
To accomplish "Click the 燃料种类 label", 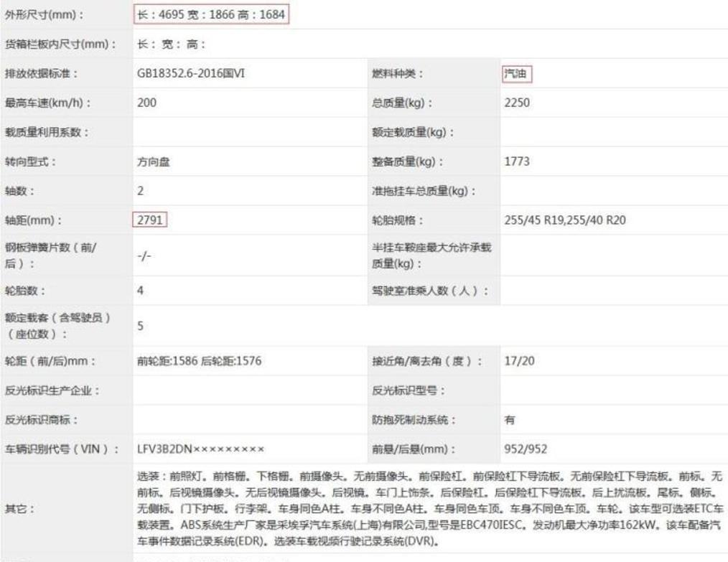I will tap(398, 73).
